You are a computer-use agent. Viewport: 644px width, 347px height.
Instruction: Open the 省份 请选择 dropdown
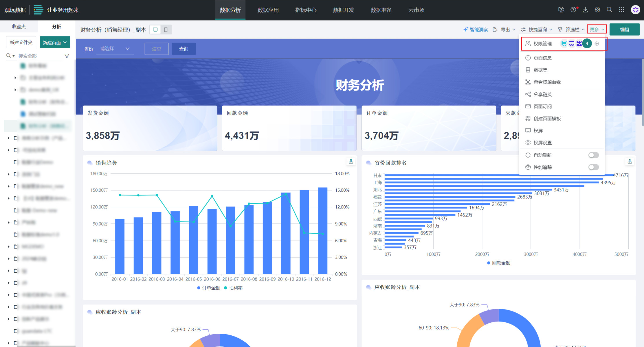(x=115, y=49)
